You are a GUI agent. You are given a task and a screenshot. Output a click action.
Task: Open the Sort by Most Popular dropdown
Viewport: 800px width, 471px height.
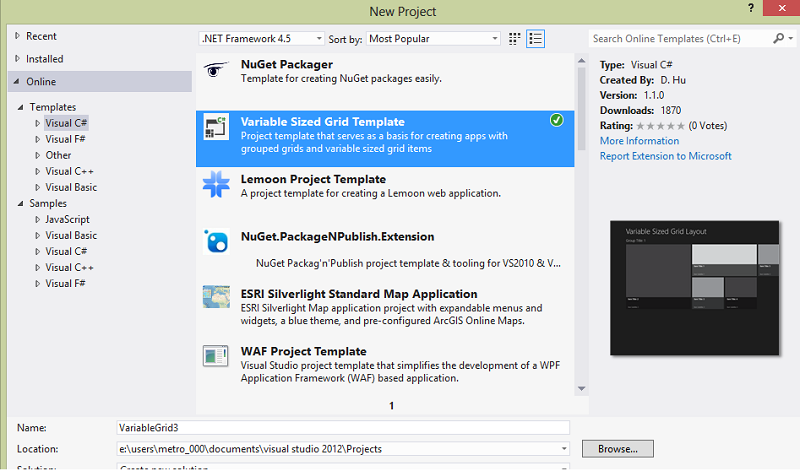(x=432, y=39)
